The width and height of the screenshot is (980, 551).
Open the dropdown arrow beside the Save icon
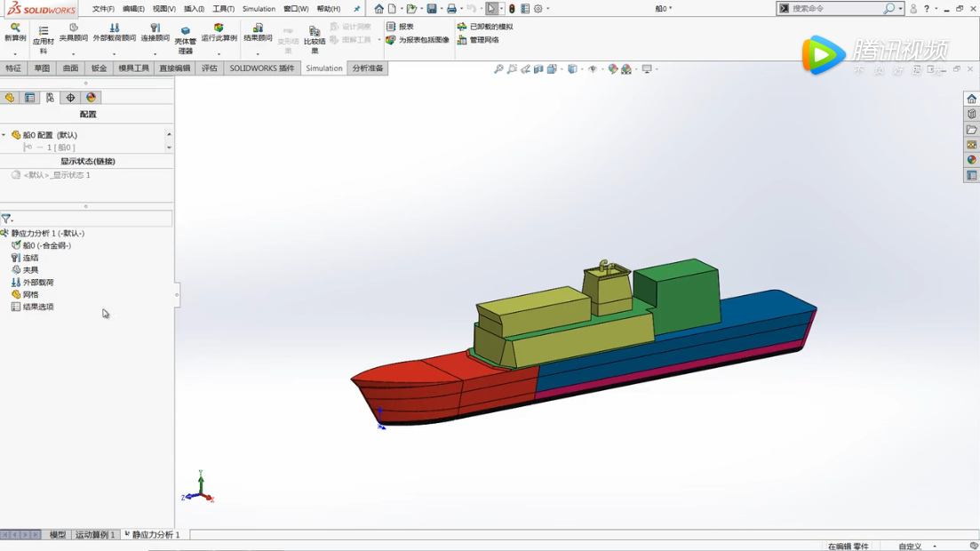pyautogui.click(x=442, y=9)
